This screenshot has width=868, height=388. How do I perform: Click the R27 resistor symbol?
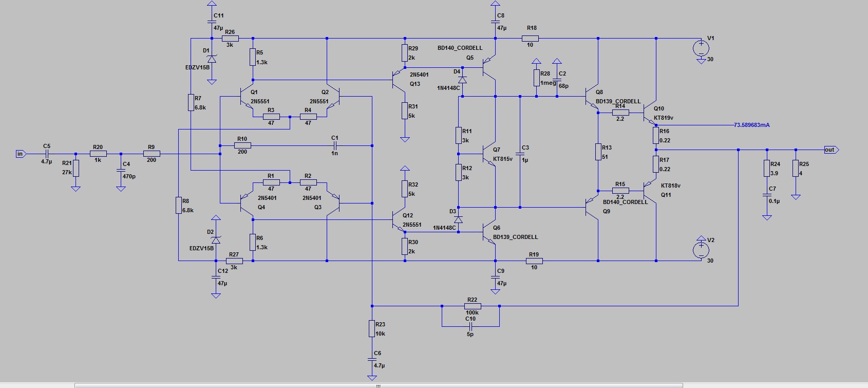pos(234,261)
